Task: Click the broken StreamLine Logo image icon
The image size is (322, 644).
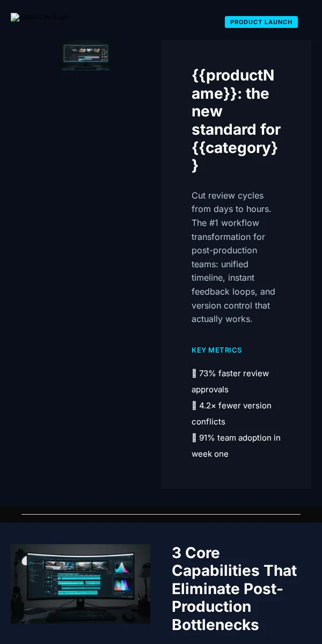Action: [15, 17]
